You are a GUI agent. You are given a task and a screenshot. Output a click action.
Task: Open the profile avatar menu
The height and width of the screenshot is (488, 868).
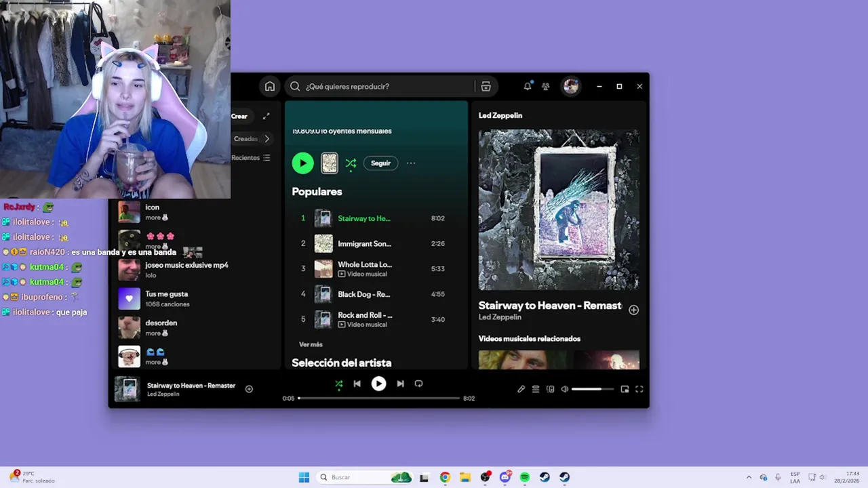point(571,86)
